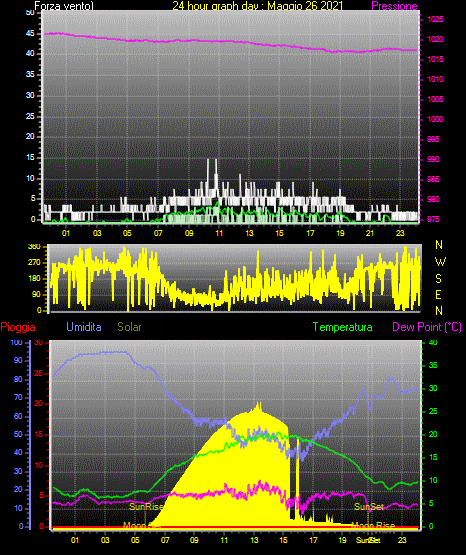Click the '45' wind speed axis value
Image resolution: width=466 pixels, height=555 pixels.
pos(30,34)
